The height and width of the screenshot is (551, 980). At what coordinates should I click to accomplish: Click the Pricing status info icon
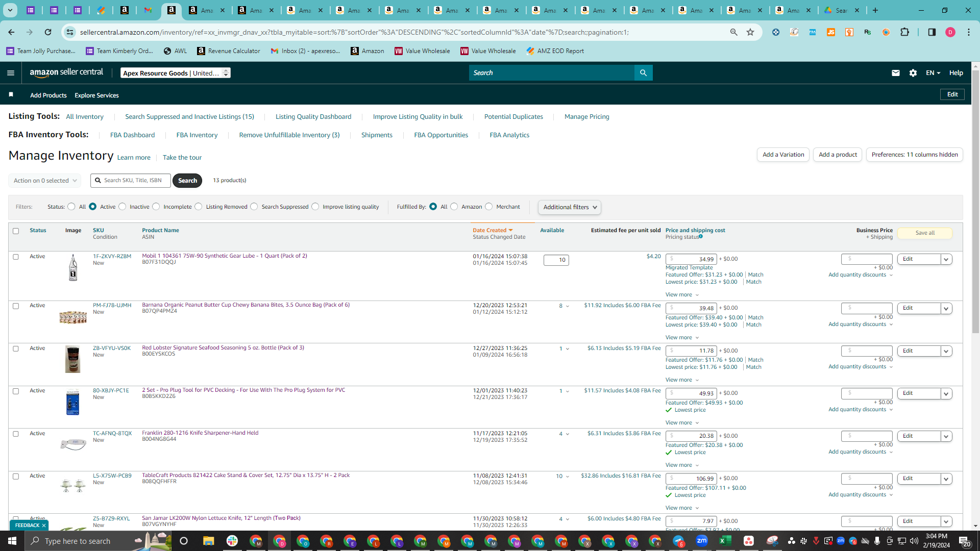pyautogui.click(x=701, y=237)
